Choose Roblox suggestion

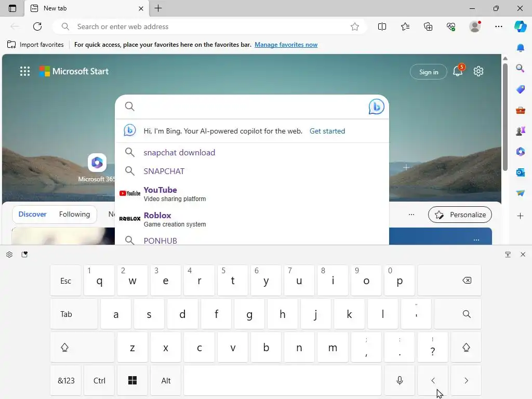(x=252, y=219)
